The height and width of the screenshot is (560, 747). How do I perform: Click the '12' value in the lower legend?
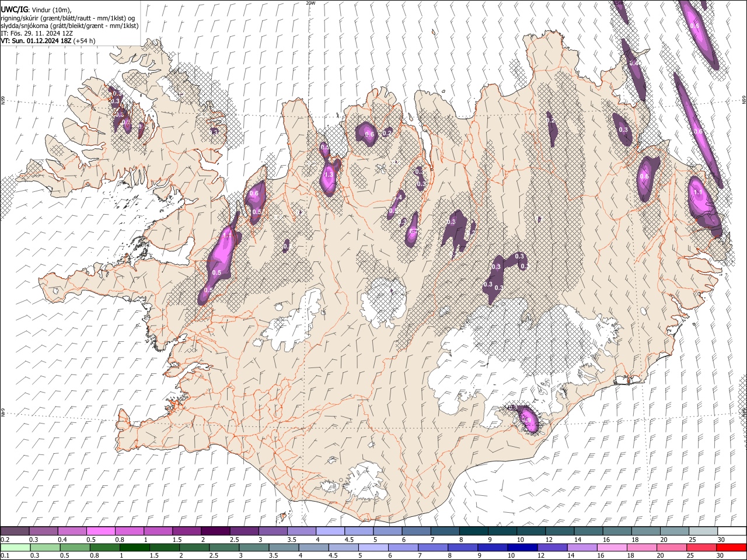click(541, 556)
